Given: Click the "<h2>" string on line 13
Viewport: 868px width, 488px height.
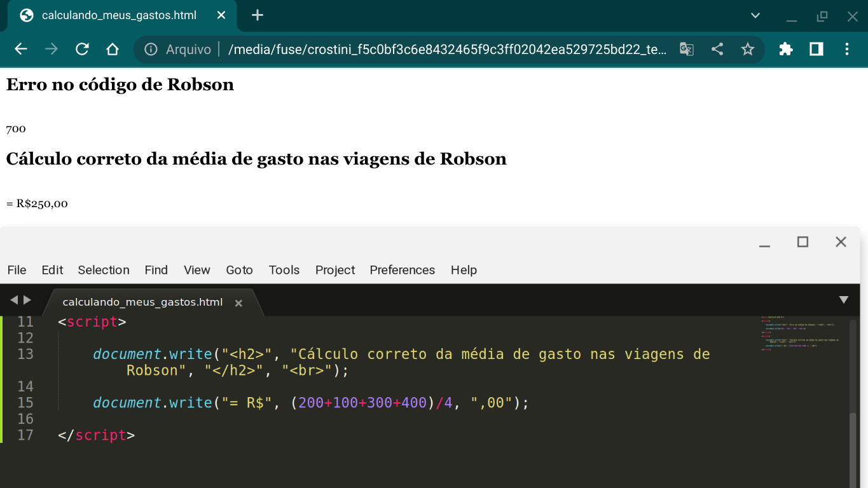Looking at the screenshot, I should (x=247, y=354).
